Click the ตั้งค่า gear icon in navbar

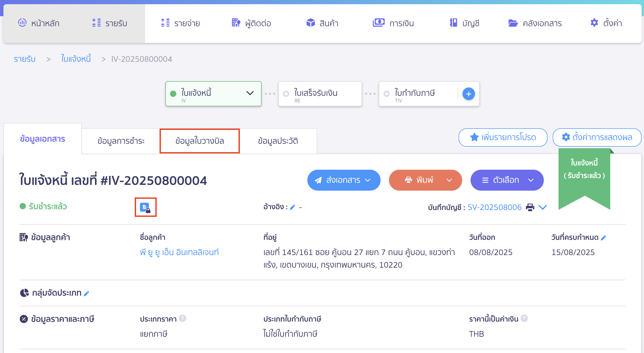(x=594, y=23)
